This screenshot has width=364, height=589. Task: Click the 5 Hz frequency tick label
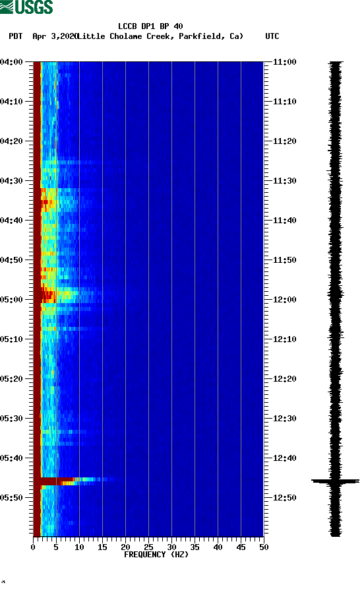pyautogui.click(x=56, y=547)
